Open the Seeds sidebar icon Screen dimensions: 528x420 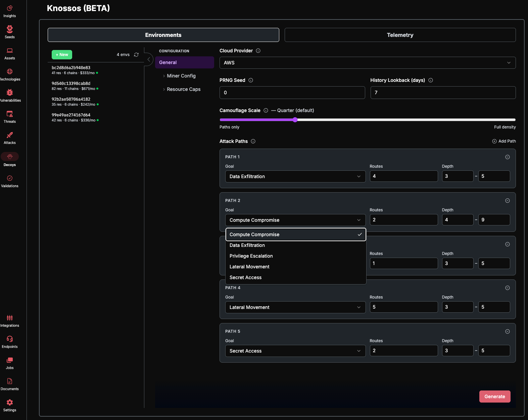10,29
